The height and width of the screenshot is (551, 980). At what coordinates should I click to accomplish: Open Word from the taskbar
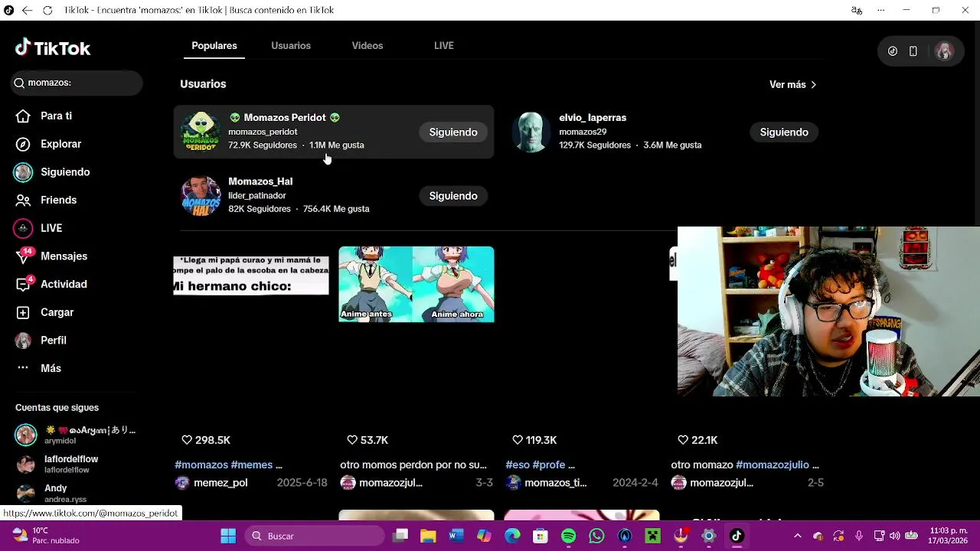456,536
